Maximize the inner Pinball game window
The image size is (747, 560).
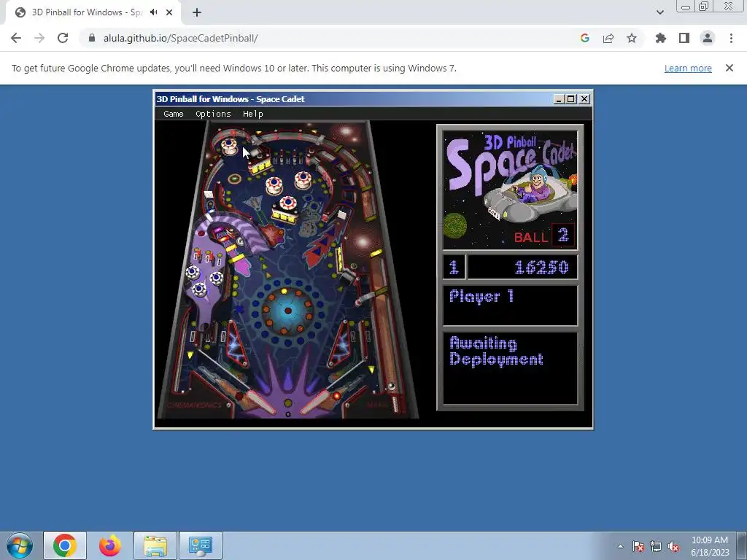click(570, 99)
